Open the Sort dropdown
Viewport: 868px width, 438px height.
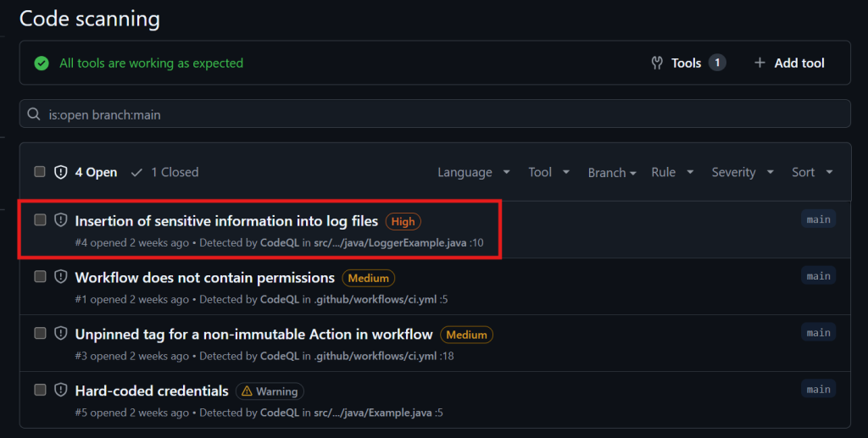[811, 172]
